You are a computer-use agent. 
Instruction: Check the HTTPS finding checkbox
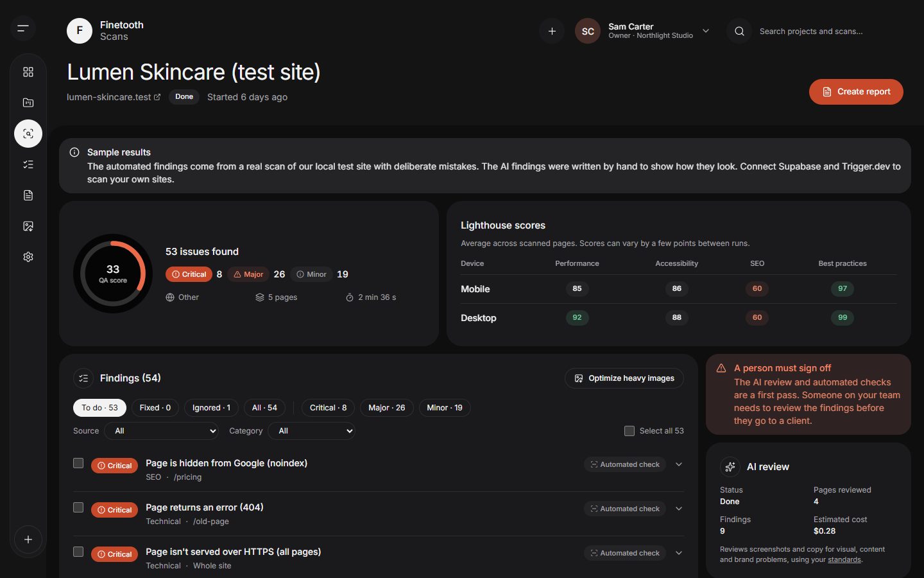pyautogui.click(x=78, y=552)
